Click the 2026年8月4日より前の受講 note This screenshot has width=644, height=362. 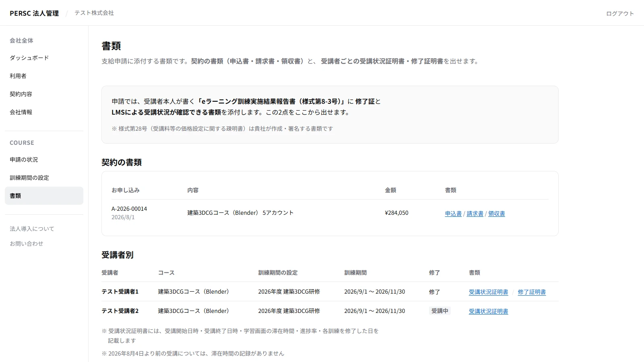pyautogui.click(x=193, y=354)
